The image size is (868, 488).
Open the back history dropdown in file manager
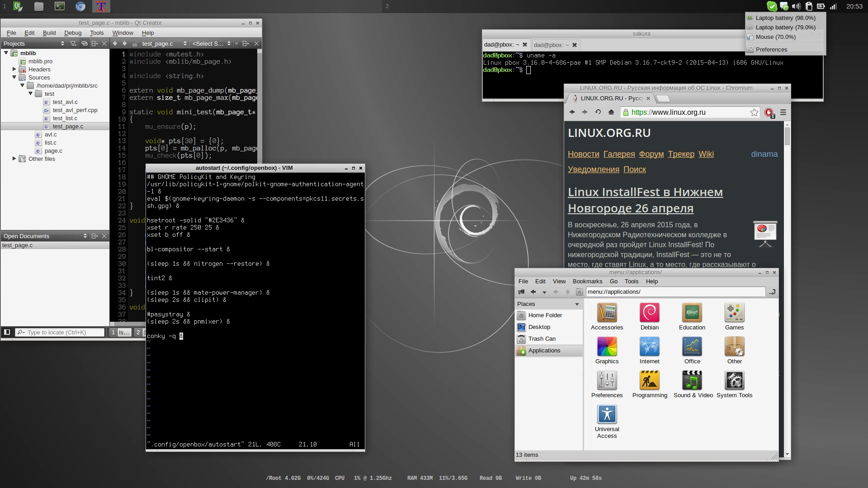[x=544, y=292]
